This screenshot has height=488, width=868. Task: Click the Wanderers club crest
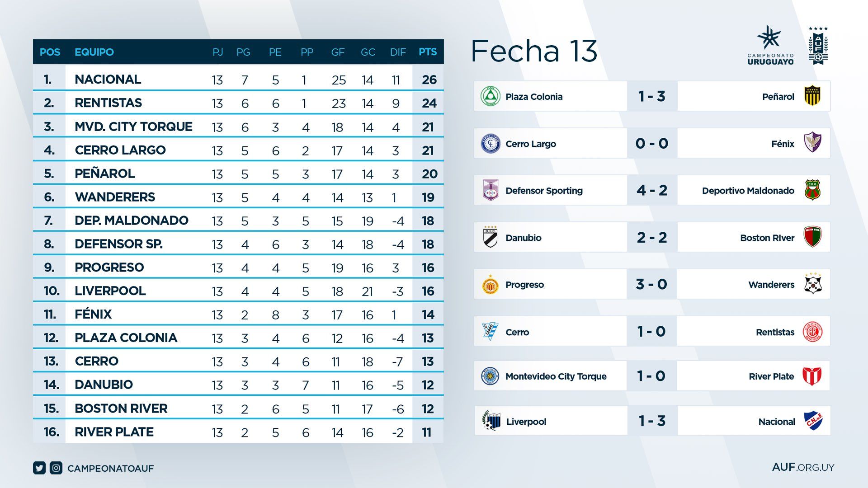(812, 284)
